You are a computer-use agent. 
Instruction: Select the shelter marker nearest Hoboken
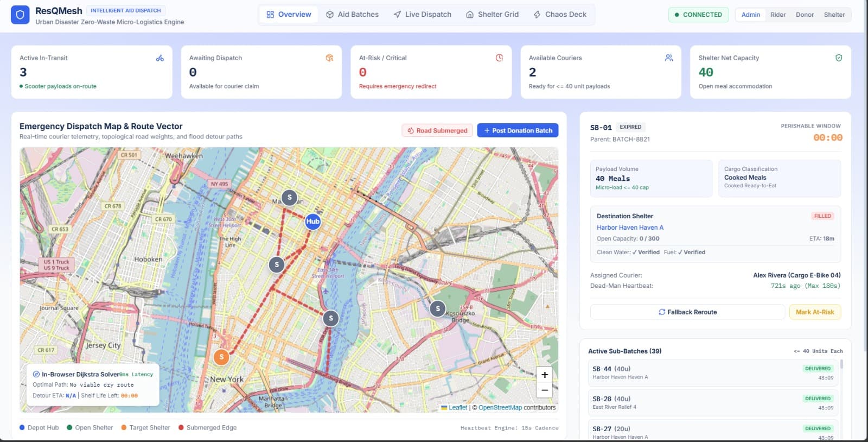(x=277, y=265)
